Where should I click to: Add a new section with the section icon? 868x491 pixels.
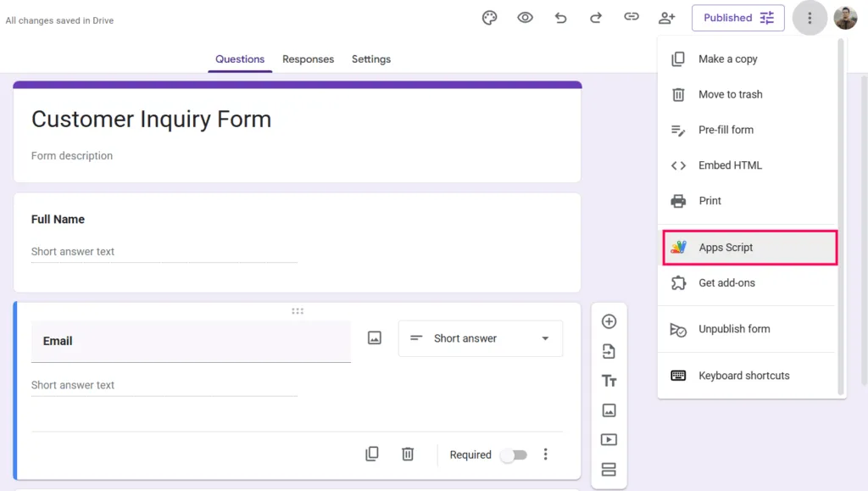[609, 469]
